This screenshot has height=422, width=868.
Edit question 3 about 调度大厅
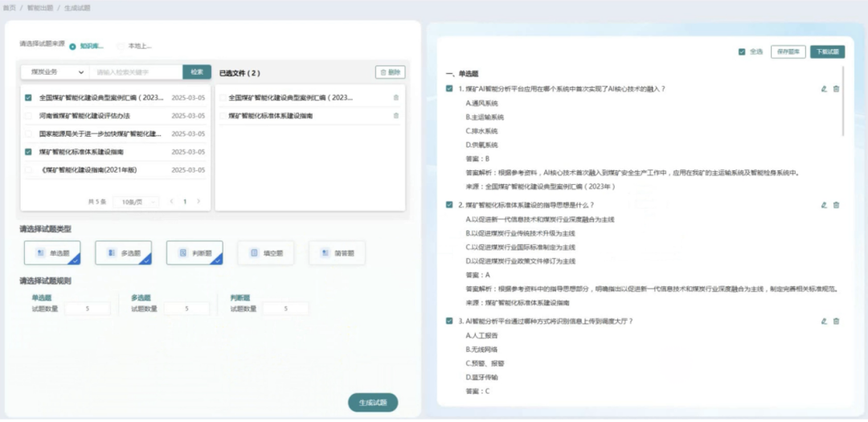pos(824,322)
